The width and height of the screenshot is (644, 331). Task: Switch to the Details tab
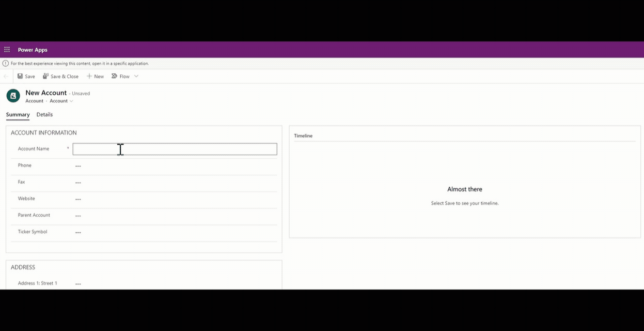coord(44,115)
